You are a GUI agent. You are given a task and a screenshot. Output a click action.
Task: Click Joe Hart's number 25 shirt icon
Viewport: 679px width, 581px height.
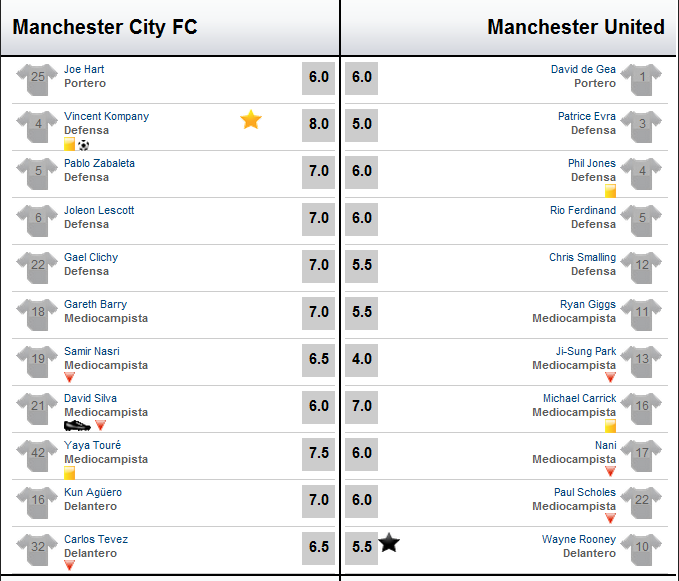(37, 79)
